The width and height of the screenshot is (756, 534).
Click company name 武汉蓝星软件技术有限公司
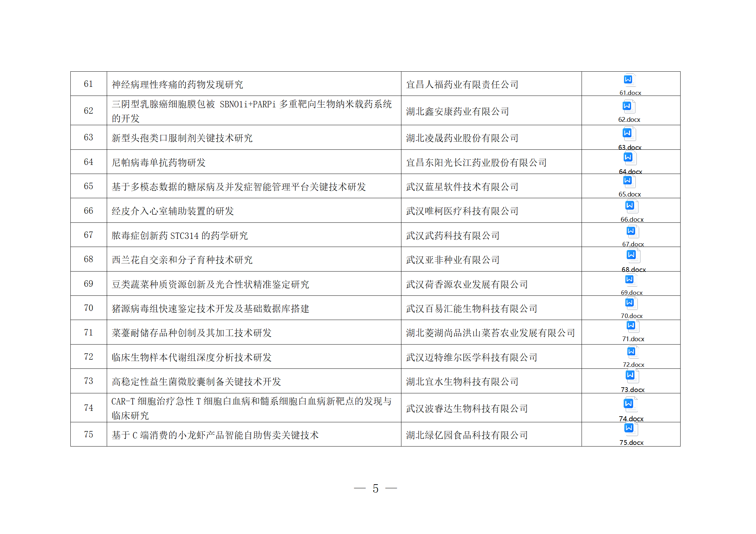462,187
